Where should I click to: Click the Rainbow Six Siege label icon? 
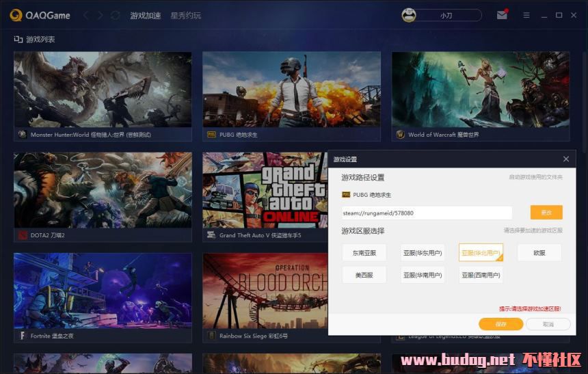click(211, 336)
